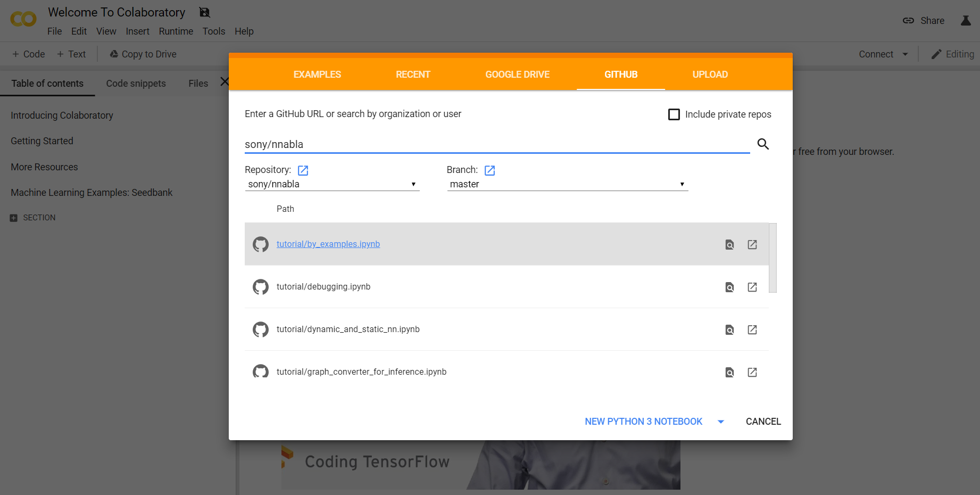Open dynamic_and_static_nn.ipynb in new tab icon
This screenshot has width=980, height=495.
pos(752,329)
